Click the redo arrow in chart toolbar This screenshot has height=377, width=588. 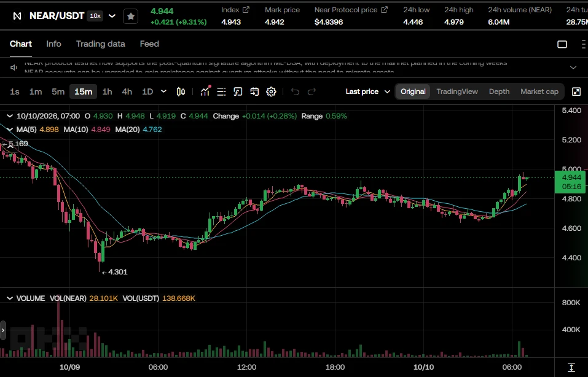click(312, 91)
